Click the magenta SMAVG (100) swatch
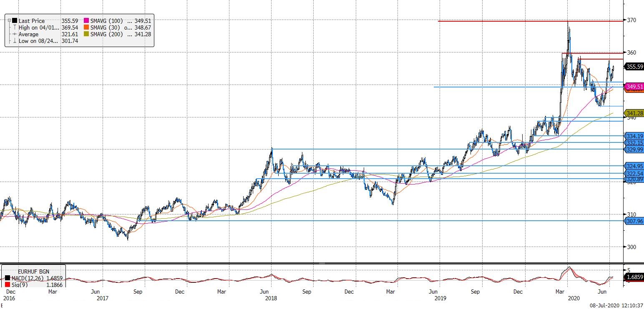The height and width of the screenshot is (309, 644). pos(86,21)
